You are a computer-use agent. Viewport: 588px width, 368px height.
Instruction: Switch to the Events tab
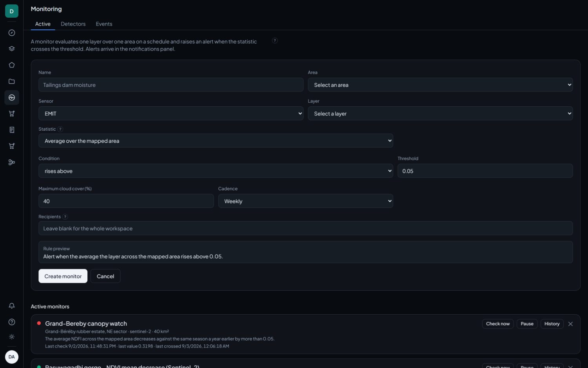(104, 24)
